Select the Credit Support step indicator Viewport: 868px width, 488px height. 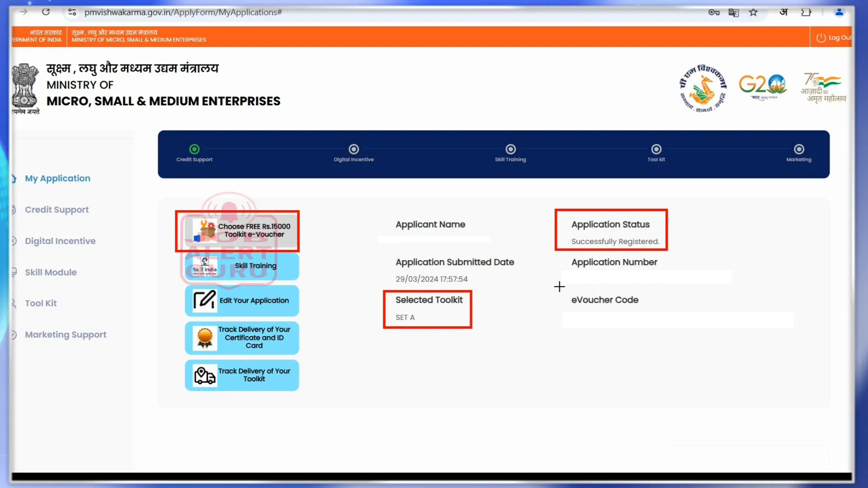coord(195,149)
